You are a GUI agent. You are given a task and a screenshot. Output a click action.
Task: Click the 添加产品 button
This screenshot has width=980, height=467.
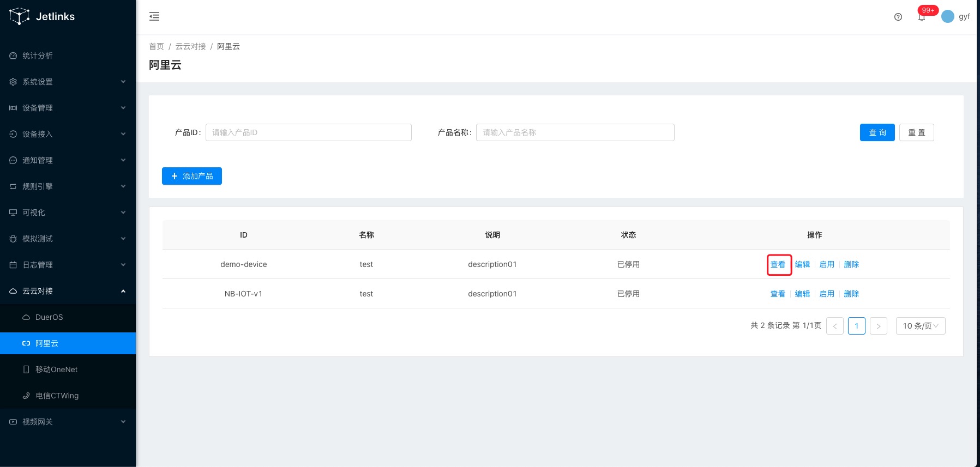coord(192,176)
